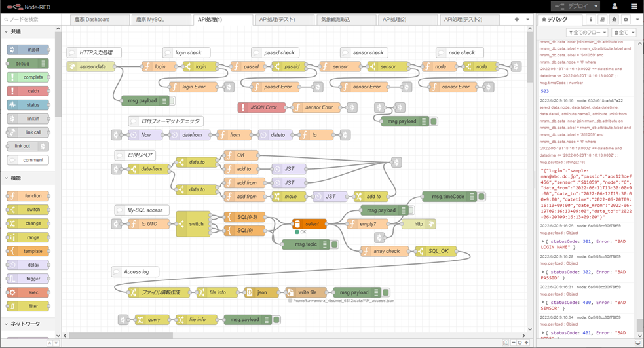Open the configuration nodes gear icon

coord(626,20)
